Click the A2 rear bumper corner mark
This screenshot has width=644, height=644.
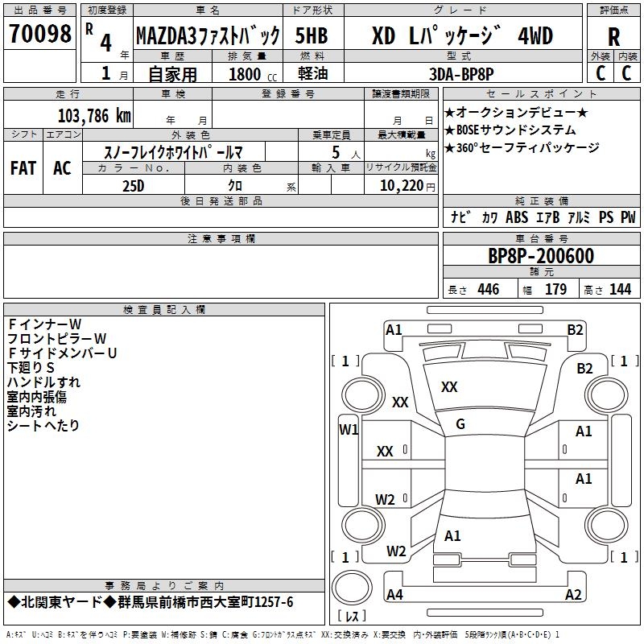(573, 595)
